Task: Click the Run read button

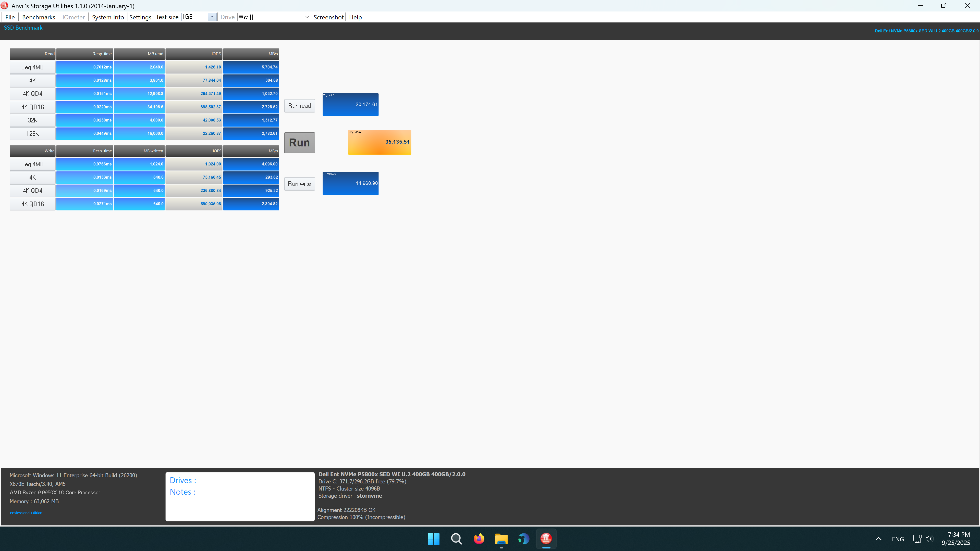Action: click(x=299, y=106)
